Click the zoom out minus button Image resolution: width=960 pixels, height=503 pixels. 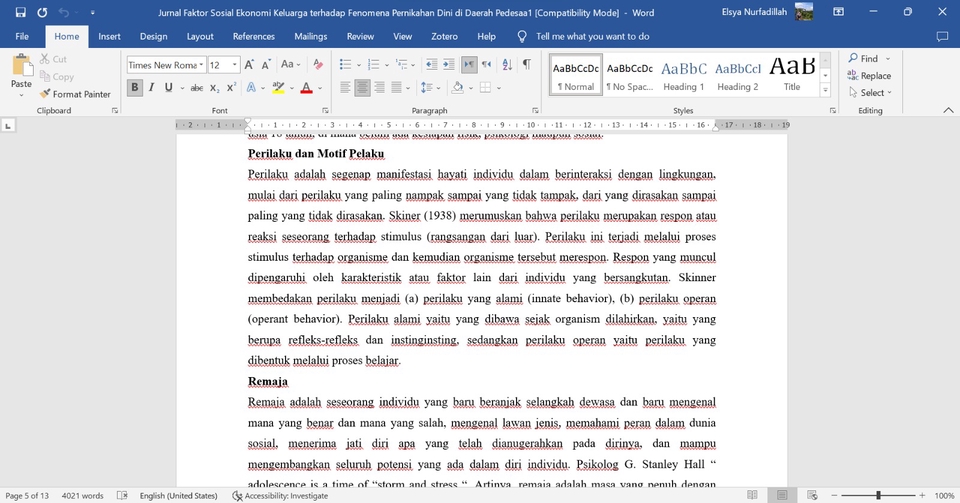coord(834,495)
